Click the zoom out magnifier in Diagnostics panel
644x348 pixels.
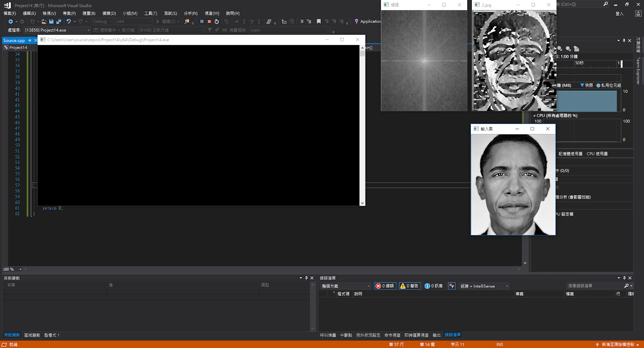(x=568, y=48)
